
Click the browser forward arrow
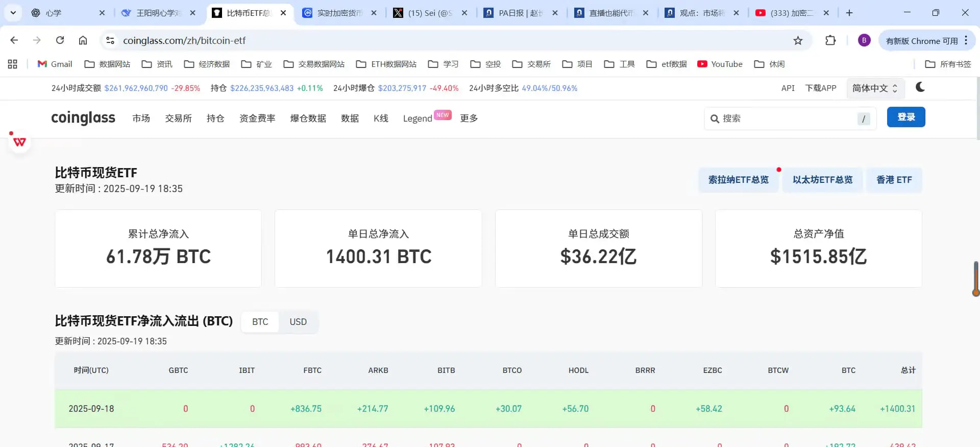(x=37, y=40)
